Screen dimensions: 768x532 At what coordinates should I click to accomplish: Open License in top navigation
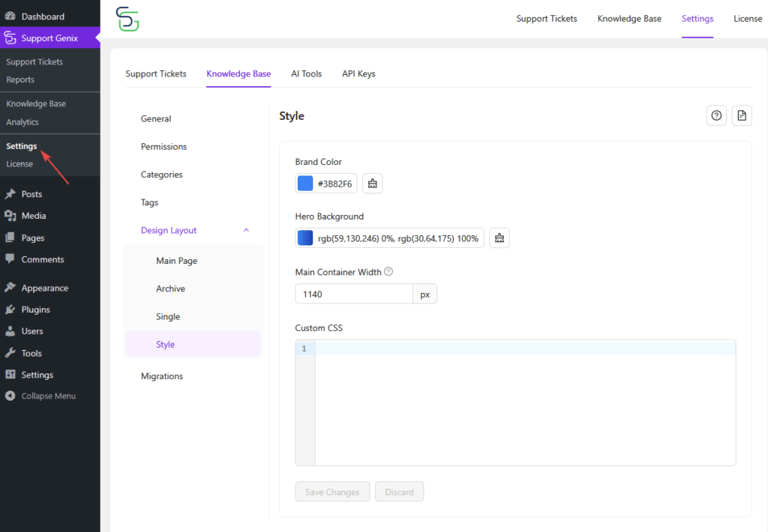coord(748,19)
